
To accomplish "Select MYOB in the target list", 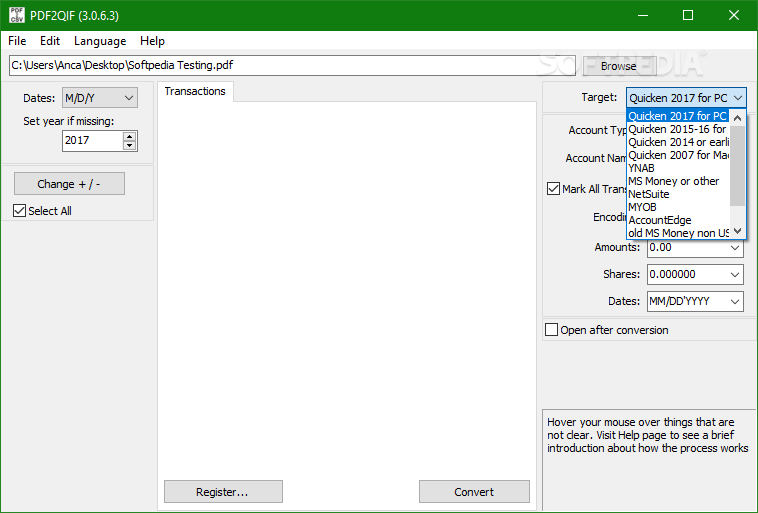I will coord(678,207).
